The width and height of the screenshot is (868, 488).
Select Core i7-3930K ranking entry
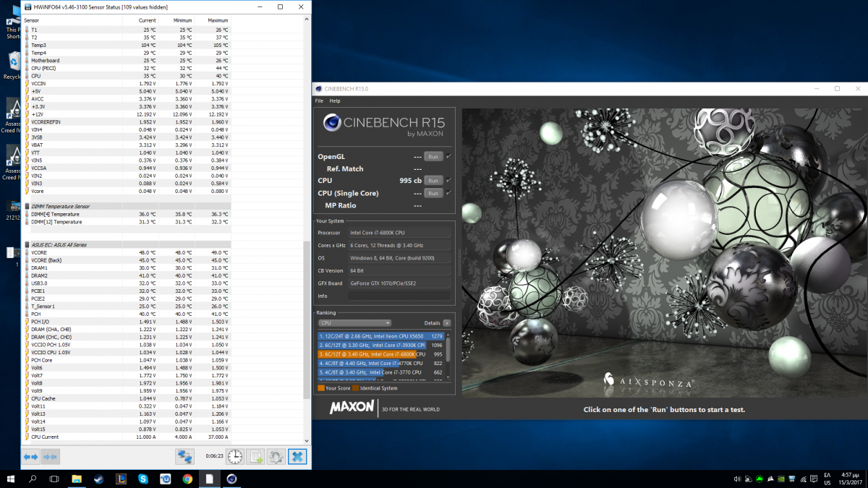(x=381, y=345)
